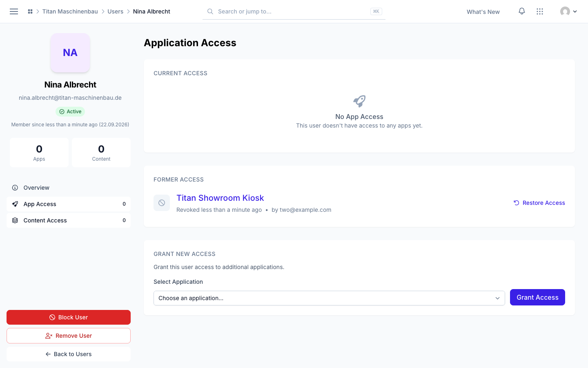
Task: Switch to App Access section
Action: pyautogui.click(x=69, y=204)
